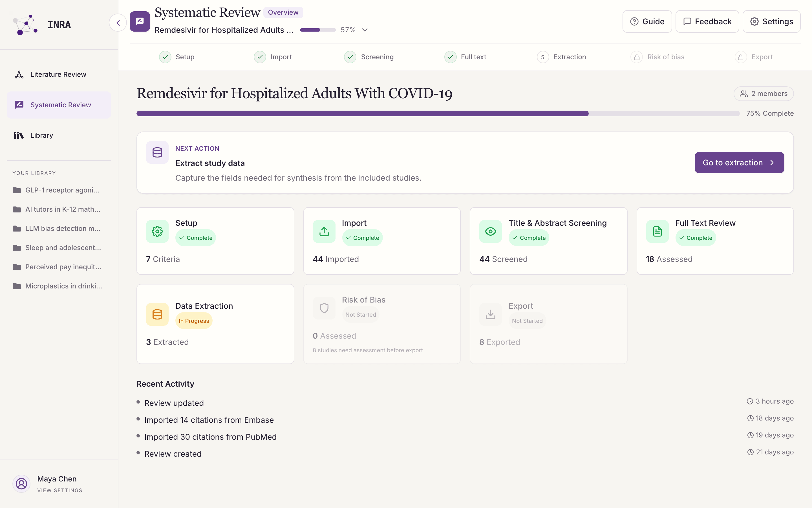812x508 pixels.
Task: Open Literature Review in sidebar
Action: (x=59, y=74)
